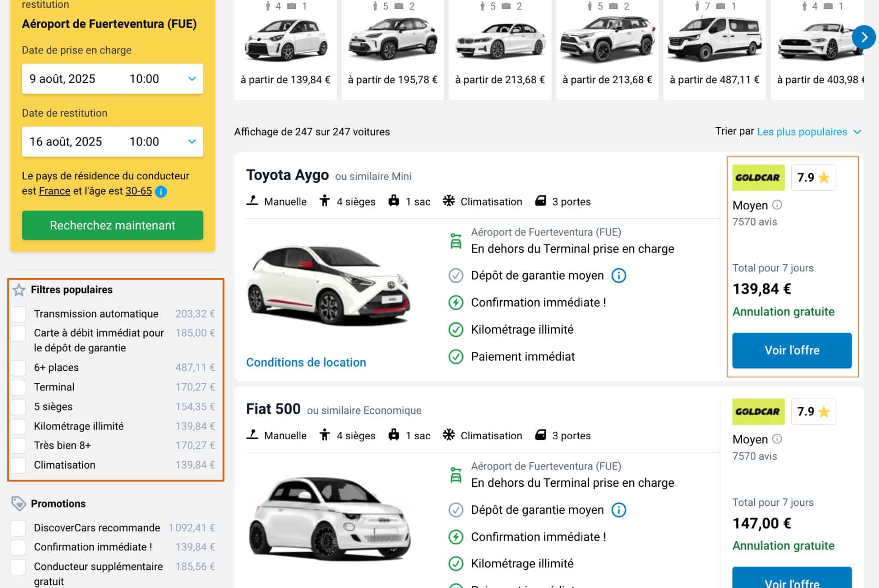
Task: Click the next arrow in car carousel
Action: 863,37
